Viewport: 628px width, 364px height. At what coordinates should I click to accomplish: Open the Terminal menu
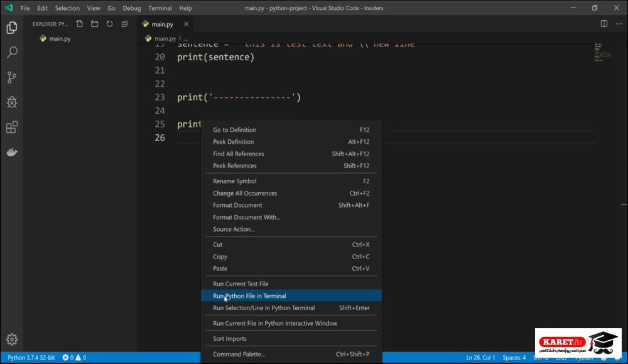click(x=160, y=8)
